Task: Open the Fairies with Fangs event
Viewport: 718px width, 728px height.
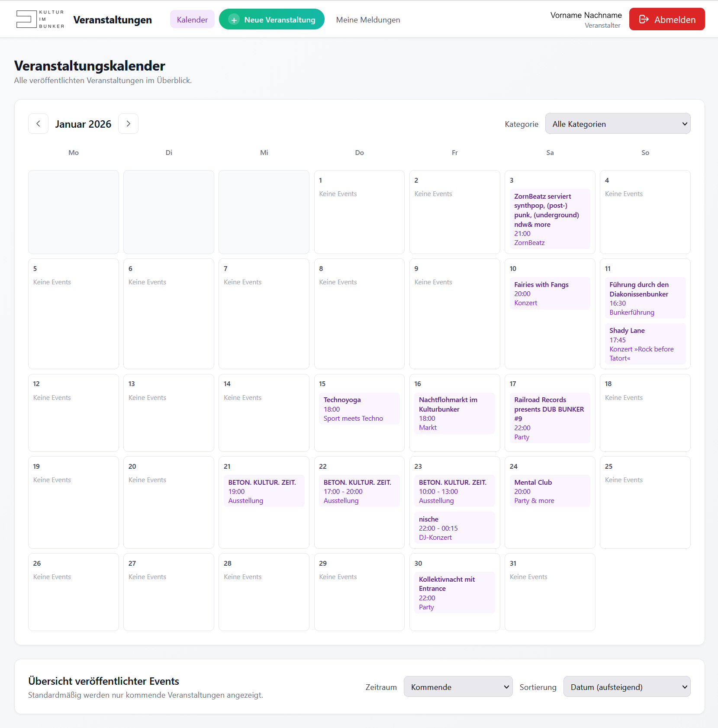Action: click(x=550, y=293)
